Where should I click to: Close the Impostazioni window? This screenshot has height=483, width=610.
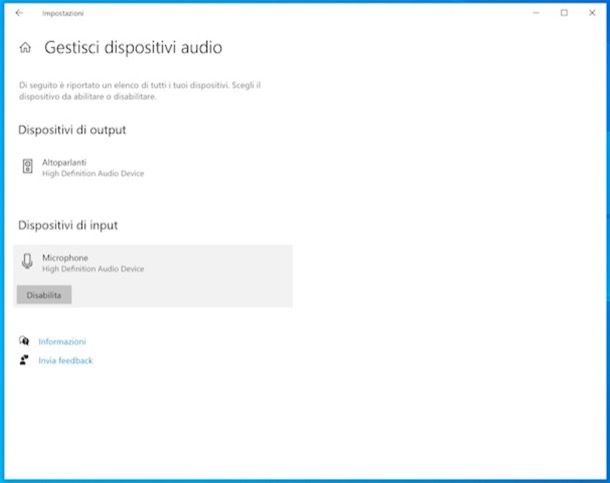[592, 13]
